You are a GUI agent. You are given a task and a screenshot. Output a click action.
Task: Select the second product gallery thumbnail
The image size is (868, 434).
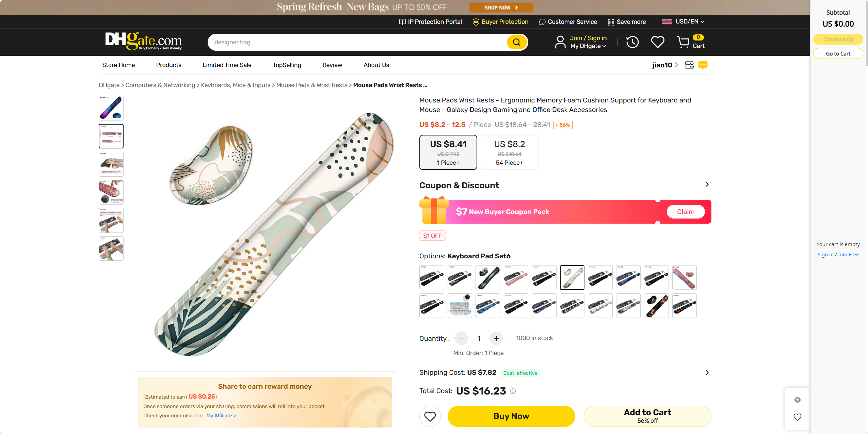(111, 136)
